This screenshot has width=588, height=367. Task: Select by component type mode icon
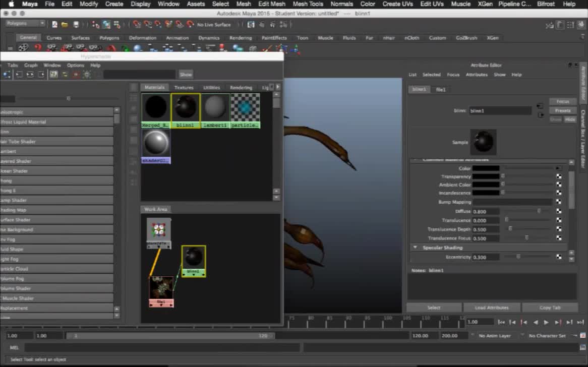click(117, 25)
